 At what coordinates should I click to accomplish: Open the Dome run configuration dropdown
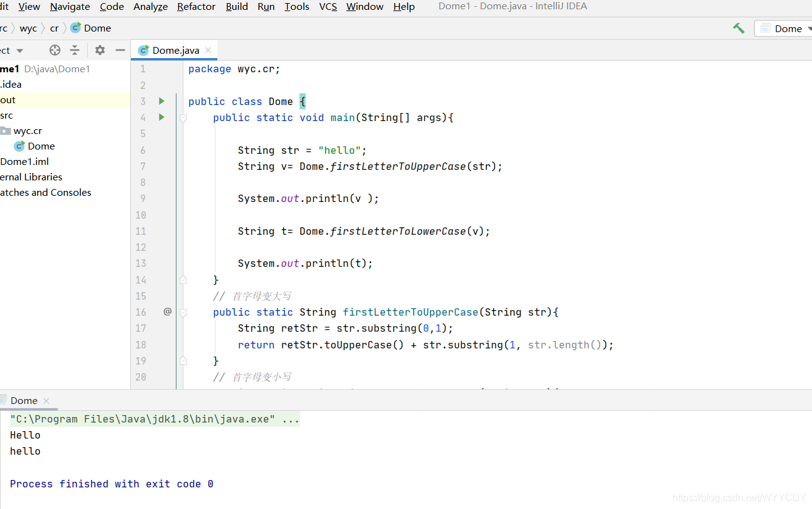(x=784, y=28)
